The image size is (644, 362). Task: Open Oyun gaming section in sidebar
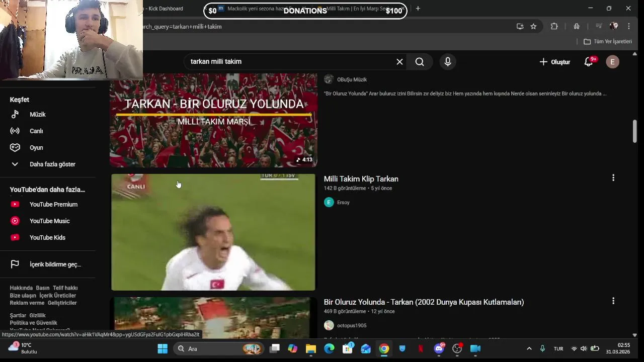(36, 148)
